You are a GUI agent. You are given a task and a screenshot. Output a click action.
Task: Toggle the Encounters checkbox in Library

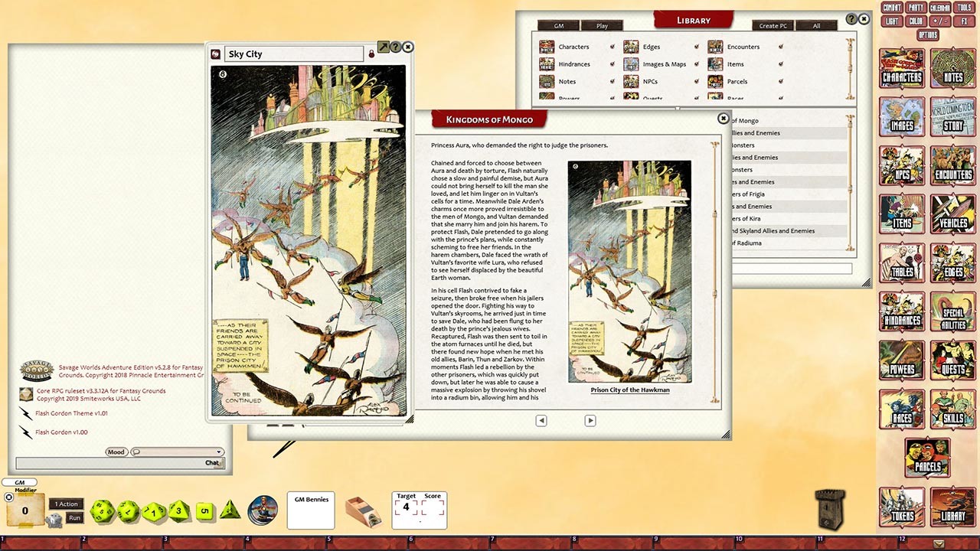(780, 47)
